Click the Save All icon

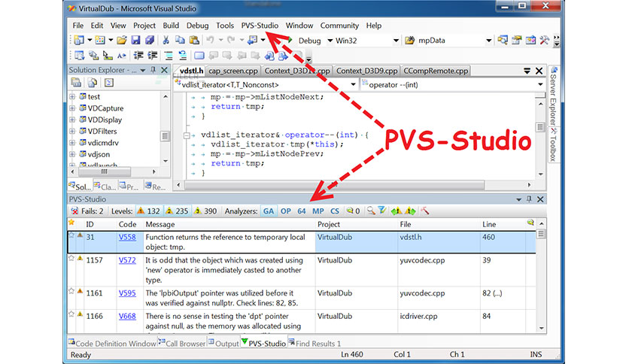pos(150,40)
